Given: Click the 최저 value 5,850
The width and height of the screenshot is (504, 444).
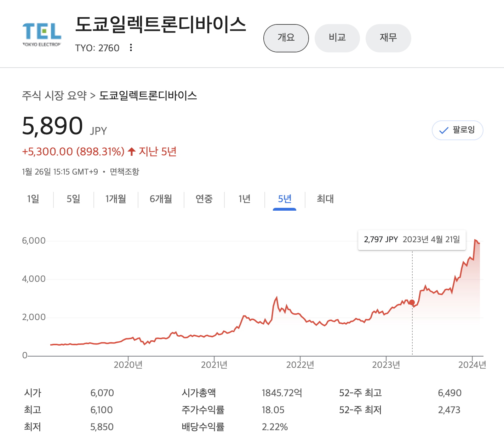Looking at the screenshot, I should click(102, 427).
